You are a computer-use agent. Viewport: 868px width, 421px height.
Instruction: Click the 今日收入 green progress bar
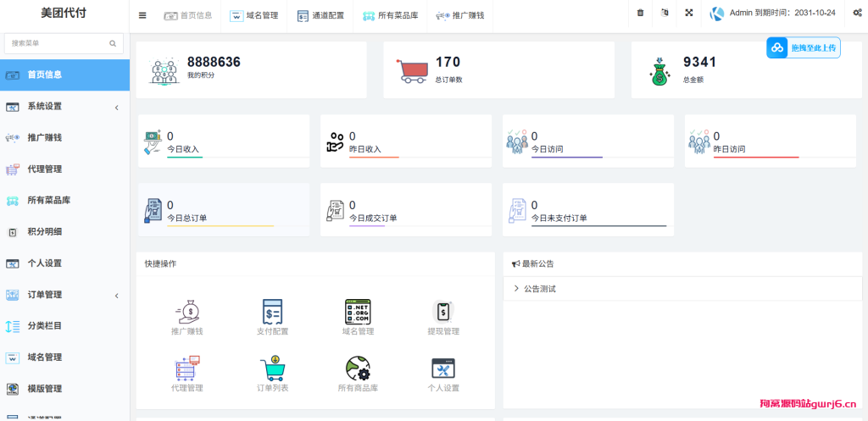185,158
